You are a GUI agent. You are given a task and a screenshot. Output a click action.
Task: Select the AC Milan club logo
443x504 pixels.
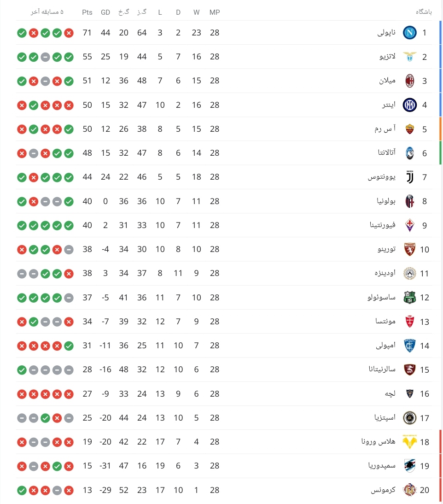pyautogui.click(x=409, y=81)
